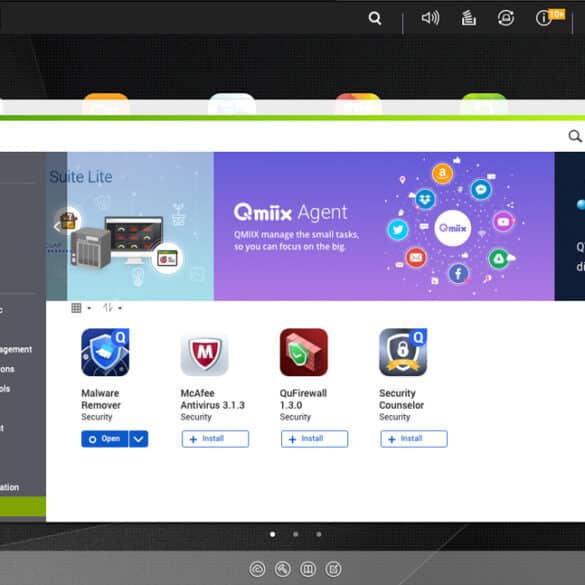This screenshot has width=585, height=585.
Task: Go to second desktop page dot
Action: click(x=295, y=534)
